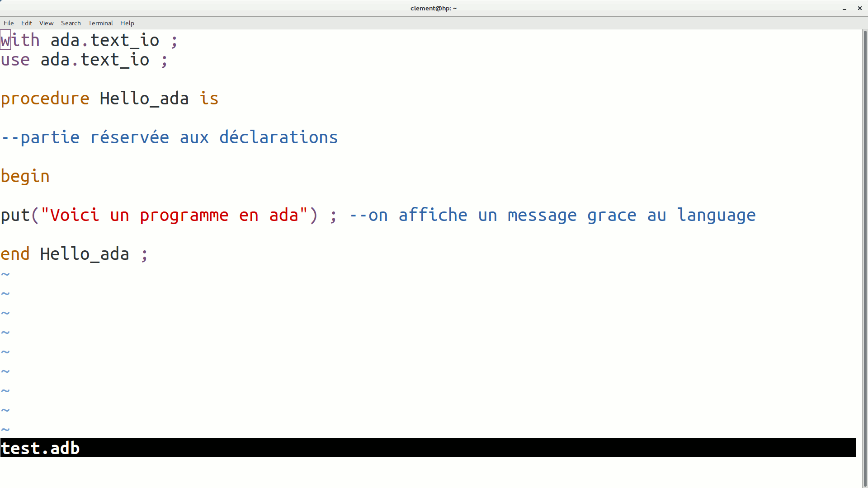The height and width of the screenshot is (488, 868).
Task: Minimize the terminal window
Action: point(844,8)
